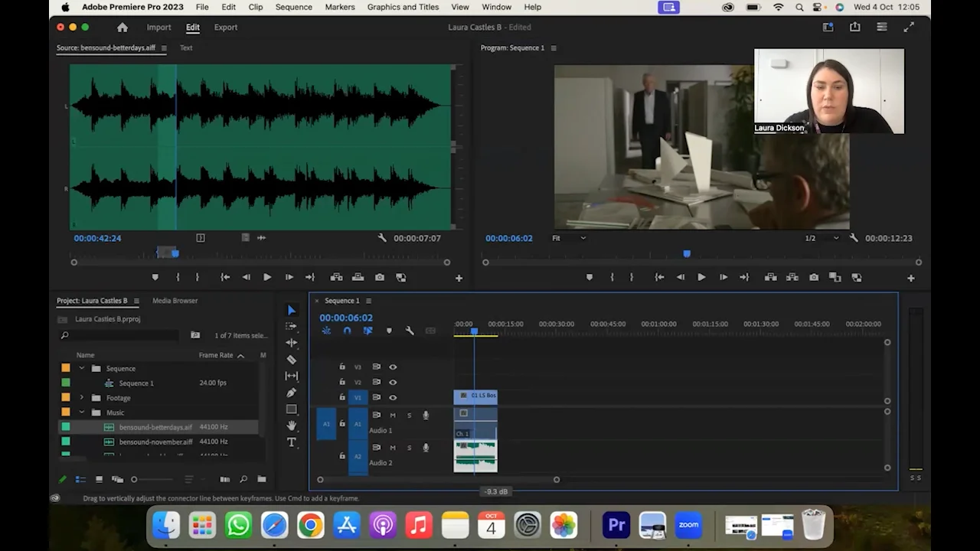Open the Text panel tab

[186, 47]
